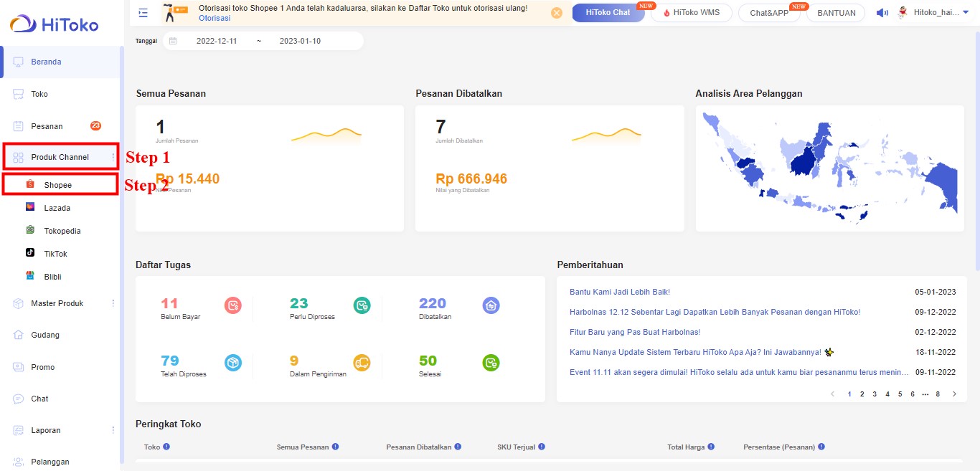The image size is (980, 471).
Task: Click the Belum Bayar red icon
Action: coord(233,305)
